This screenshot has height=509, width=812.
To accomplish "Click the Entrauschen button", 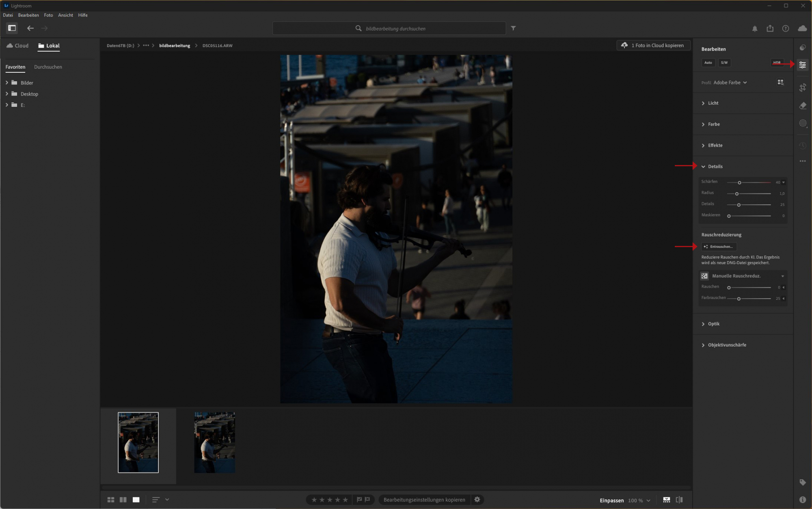I will 719,247.
